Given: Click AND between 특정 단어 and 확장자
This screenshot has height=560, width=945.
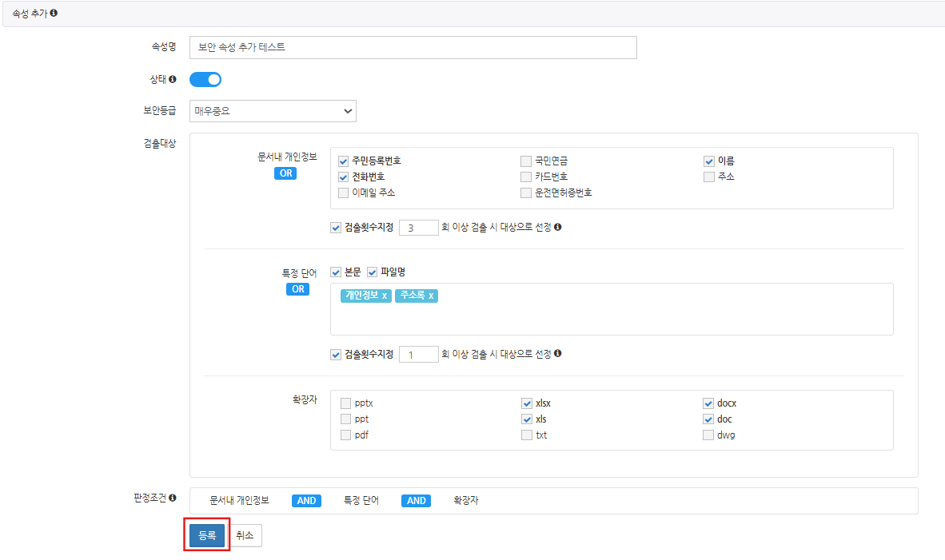Looking at the screenshot, I should click(416, 501).
